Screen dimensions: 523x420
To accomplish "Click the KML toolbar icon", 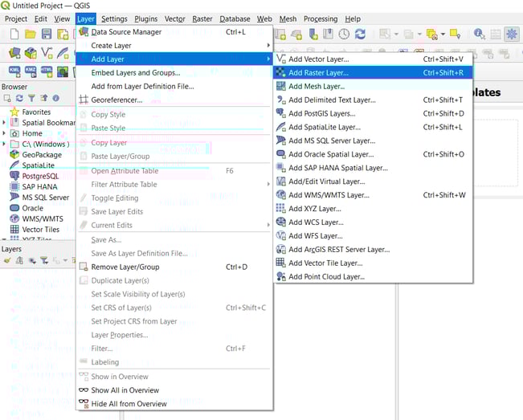I will click(x=14, y=71).
